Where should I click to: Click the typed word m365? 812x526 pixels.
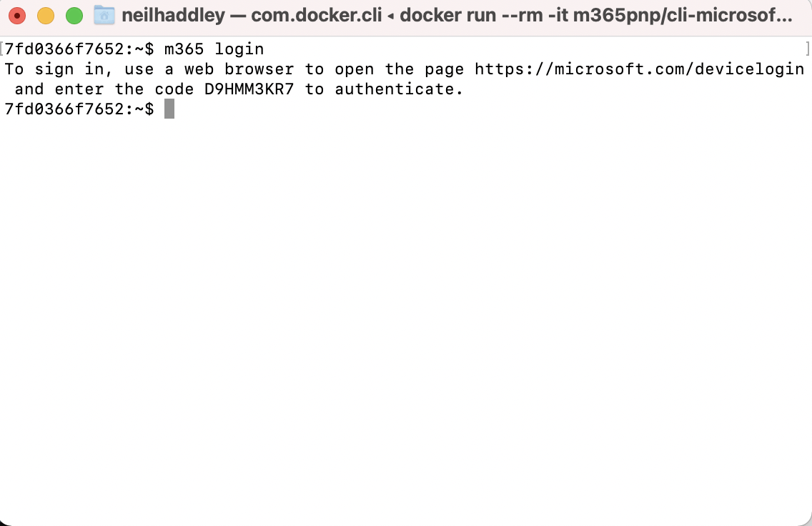(184, 49)
